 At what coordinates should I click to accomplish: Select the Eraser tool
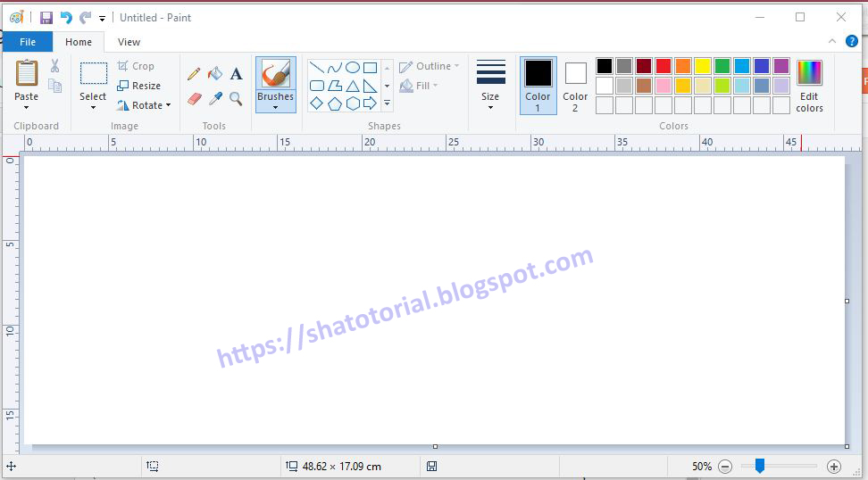pyautogui.click(x=195, y=99)
